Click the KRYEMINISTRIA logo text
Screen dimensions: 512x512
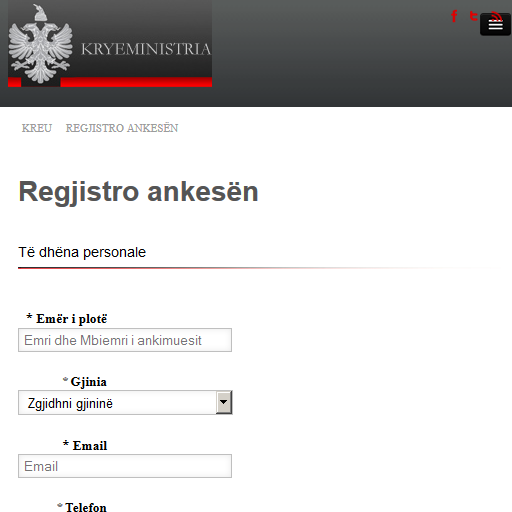[x=146, y=49]
